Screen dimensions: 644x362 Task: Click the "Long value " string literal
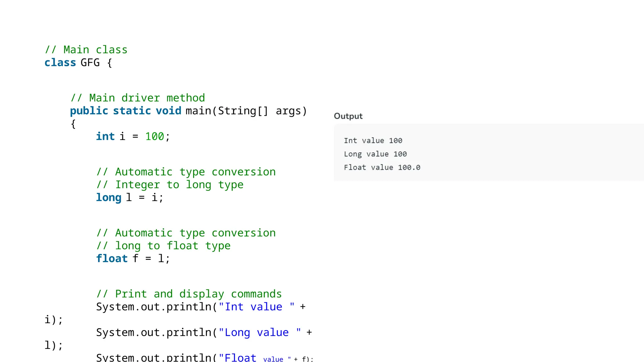coord(260,332)
